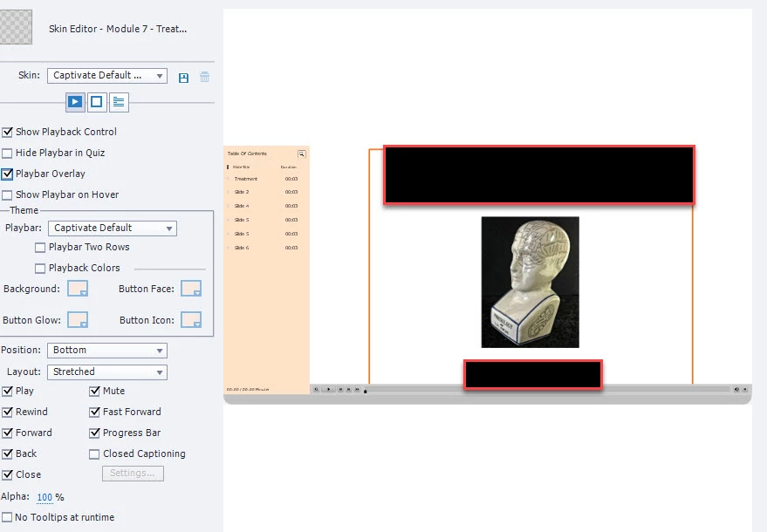Open the Button Face color swatch
The height and width of the screenshot is (532, 767).
191,289
